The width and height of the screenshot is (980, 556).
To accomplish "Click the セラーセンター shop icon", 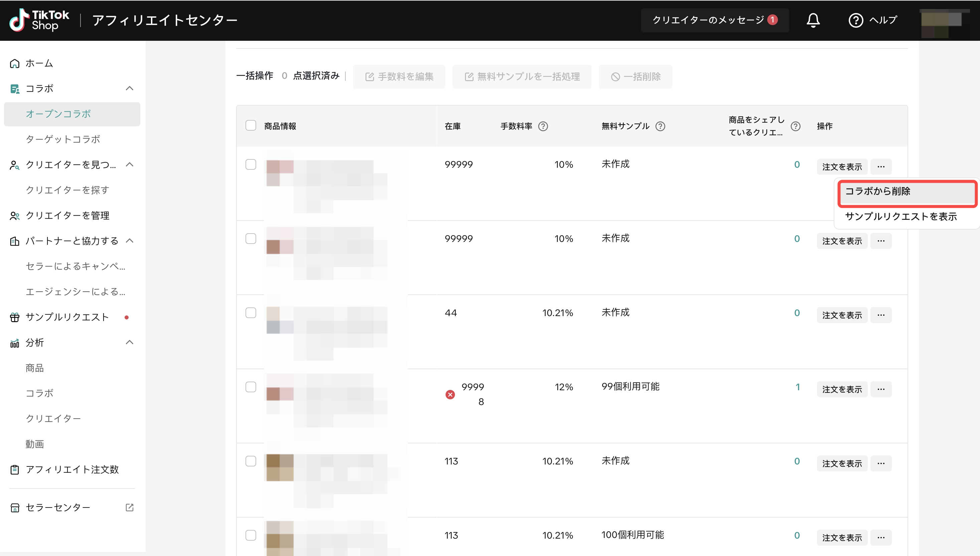I will [14, 508].
